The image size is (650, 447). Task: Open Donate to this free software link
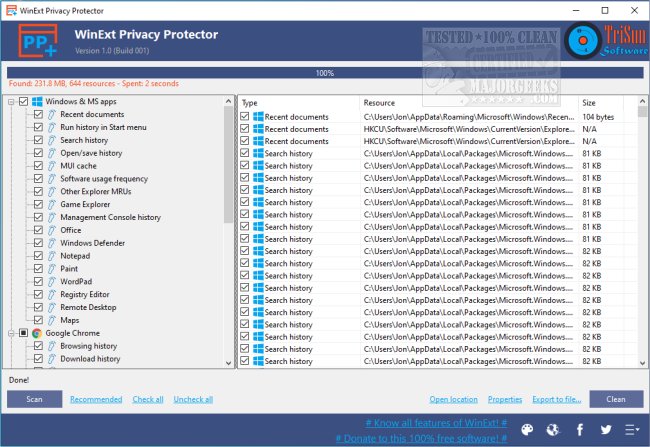coord(421,438)
